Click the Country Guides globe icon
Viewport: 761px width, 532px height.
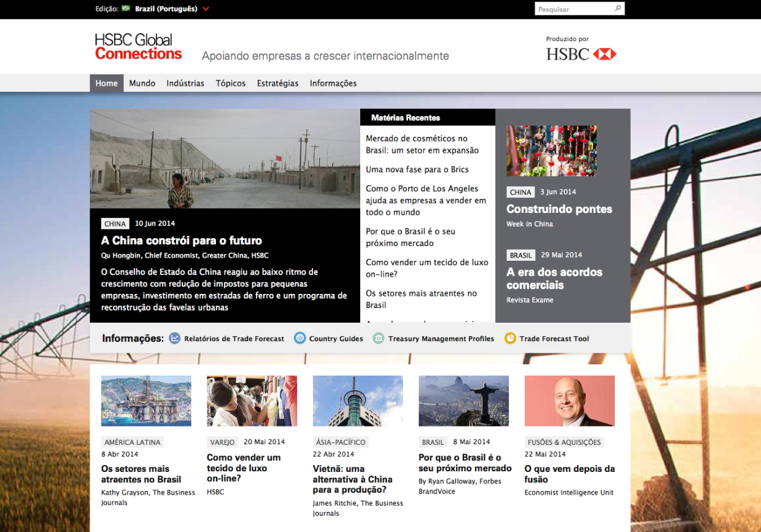pos(299,338)
